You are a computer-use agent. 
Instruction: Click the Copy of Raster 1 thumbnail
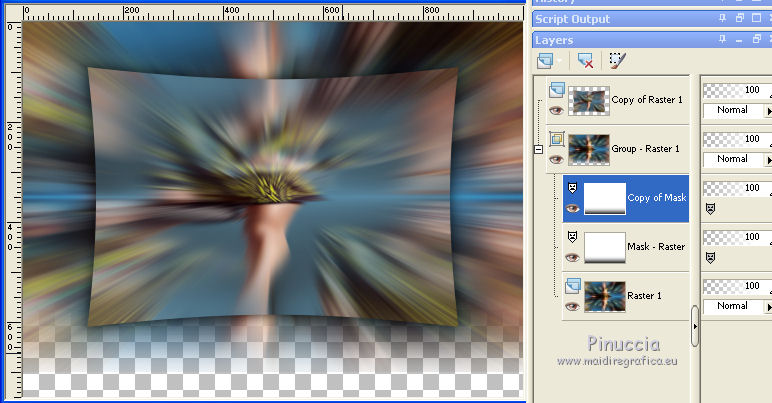click(x=589, y=101)
